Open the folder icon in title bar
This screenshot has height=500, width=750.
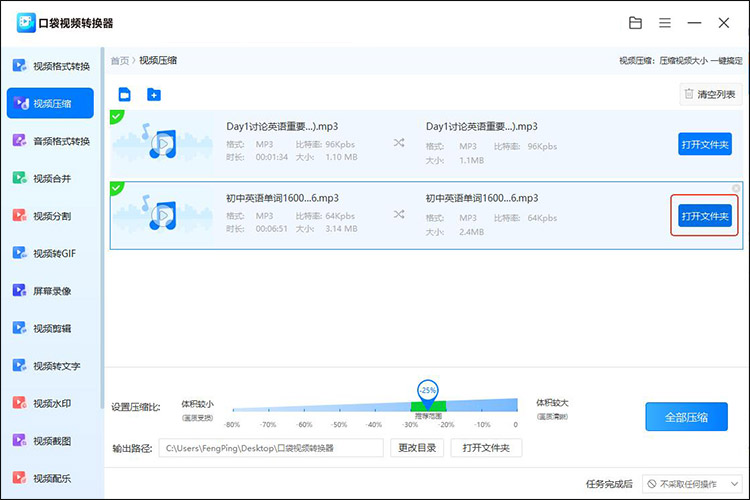(635, 22)
